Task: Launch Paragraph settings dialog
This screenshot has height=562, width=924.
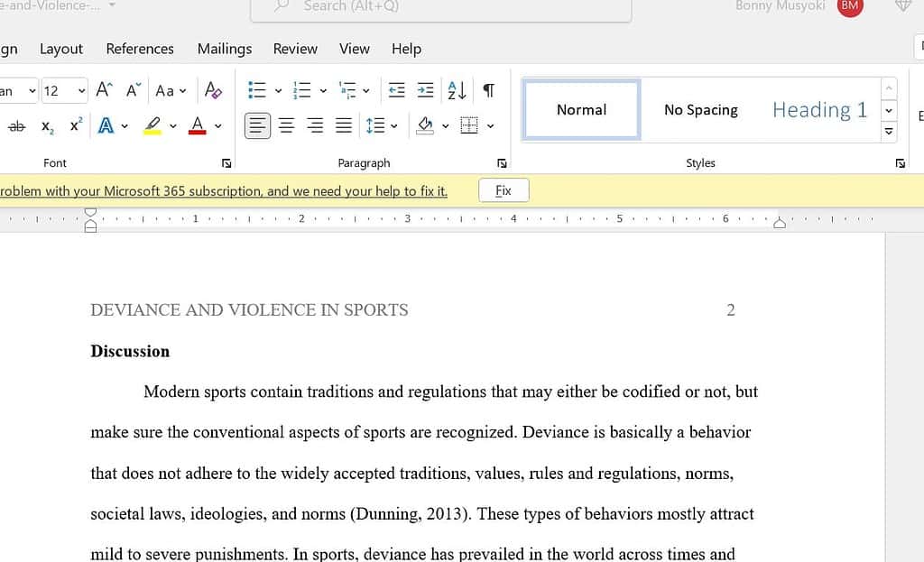Action: pos(502,164)
